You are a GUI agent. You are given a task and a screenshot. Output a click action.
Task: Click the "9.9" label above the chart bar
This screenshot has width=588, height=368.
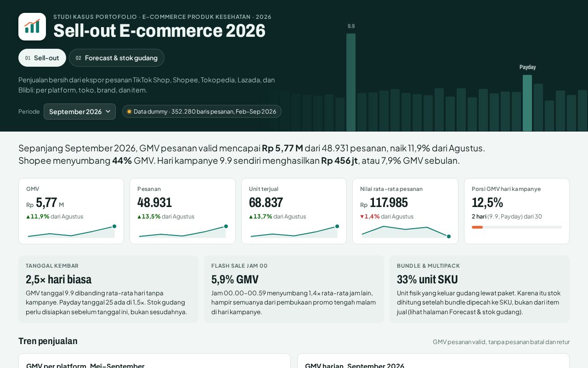(351, 26)
